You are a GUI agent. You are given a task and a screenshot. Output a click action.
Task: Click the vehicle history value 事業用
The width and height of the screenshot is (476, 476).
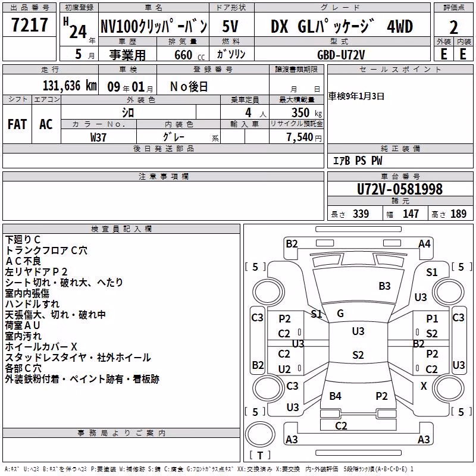tap(127, 55)
